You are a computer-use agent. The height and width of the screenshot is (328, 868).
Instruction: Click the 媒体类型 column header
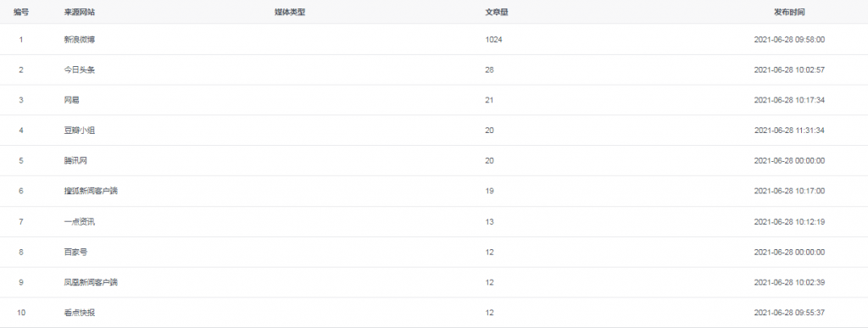(290, 12)
